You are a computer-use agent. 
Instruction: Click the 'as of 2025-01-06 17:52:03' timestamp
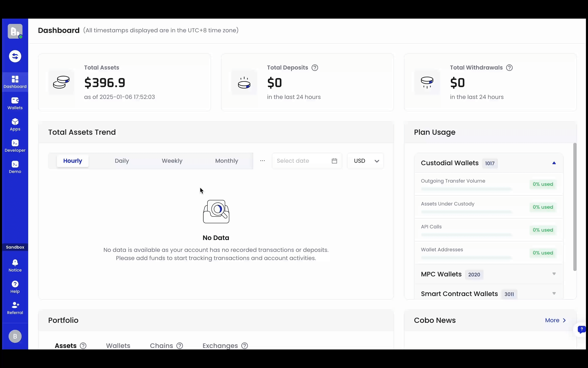pos(120,97)
